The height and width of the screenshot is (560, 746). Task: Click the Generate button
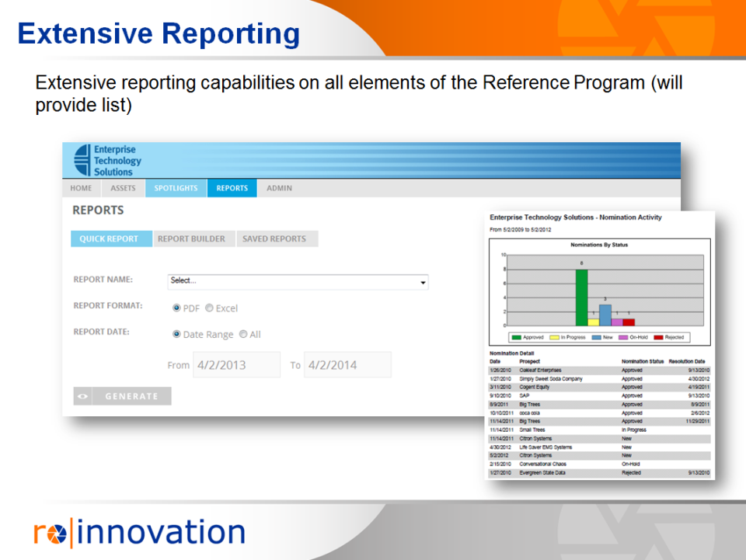131,396
